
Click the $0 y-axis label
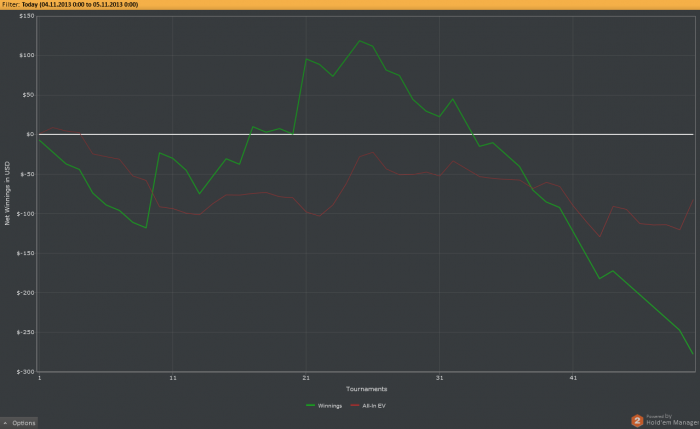[x=30, y=134]
